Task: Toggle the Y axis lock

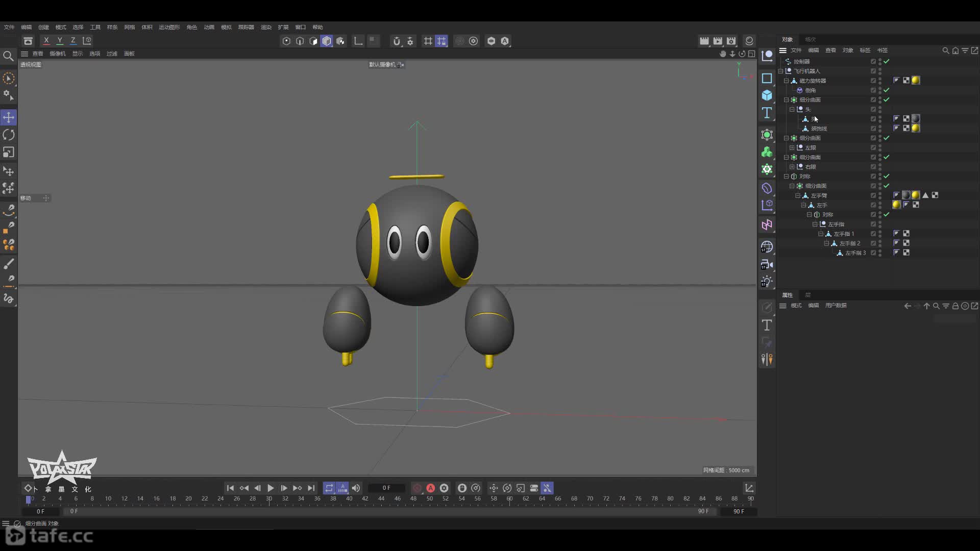Action: [60, 40]
